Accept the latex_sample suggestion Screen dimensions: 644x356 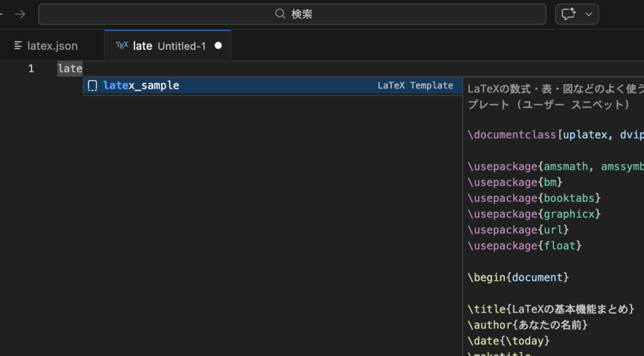coord(142,86)
